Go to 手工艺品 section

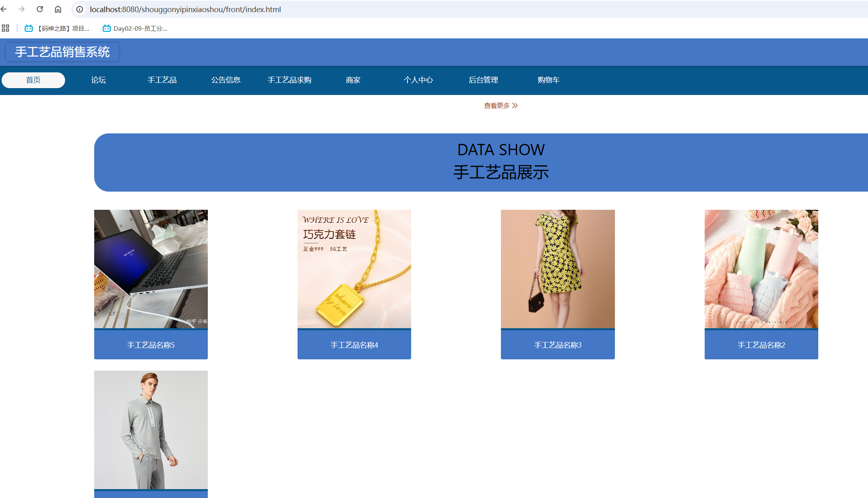tap(162, 80)
